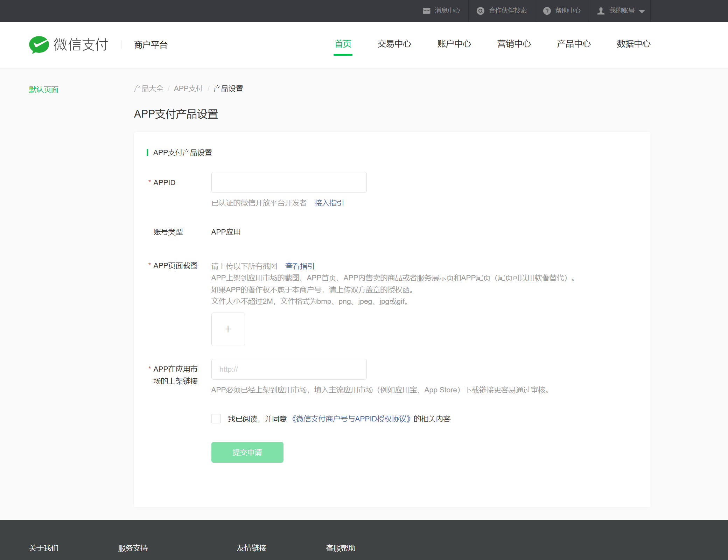728x560 pixels.
Task: Click the 提交申请 submit button
Action: 247,452
